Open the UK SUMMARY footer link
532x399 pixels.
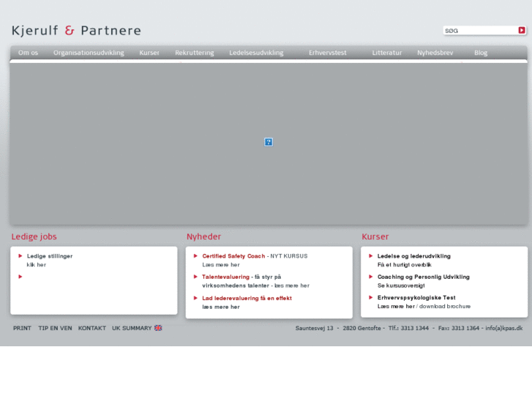click(x=132, y=328)
